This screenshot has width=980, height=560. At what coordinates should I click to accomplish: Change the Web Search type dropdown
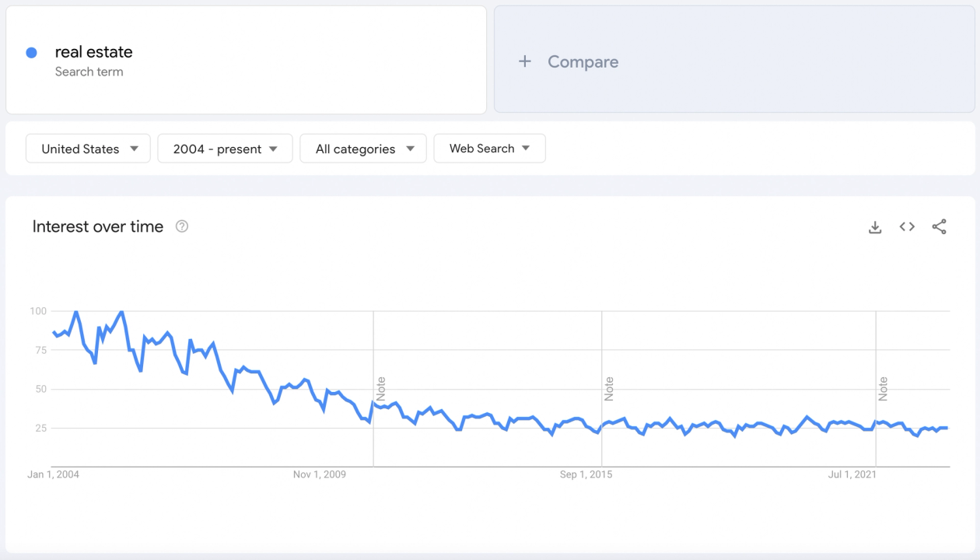[x=489, y=149]
